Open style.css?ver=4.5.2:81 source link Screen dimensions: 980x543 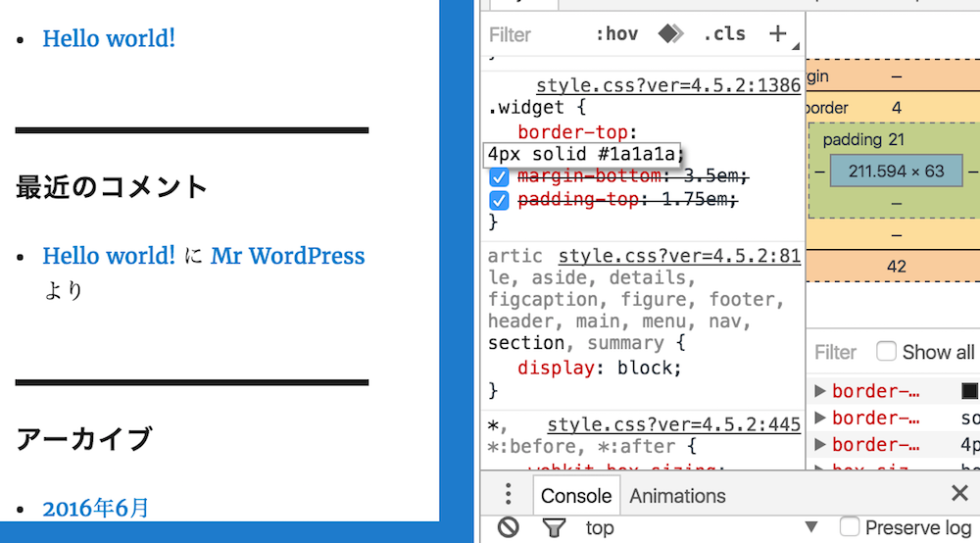(x=679, y=256)
